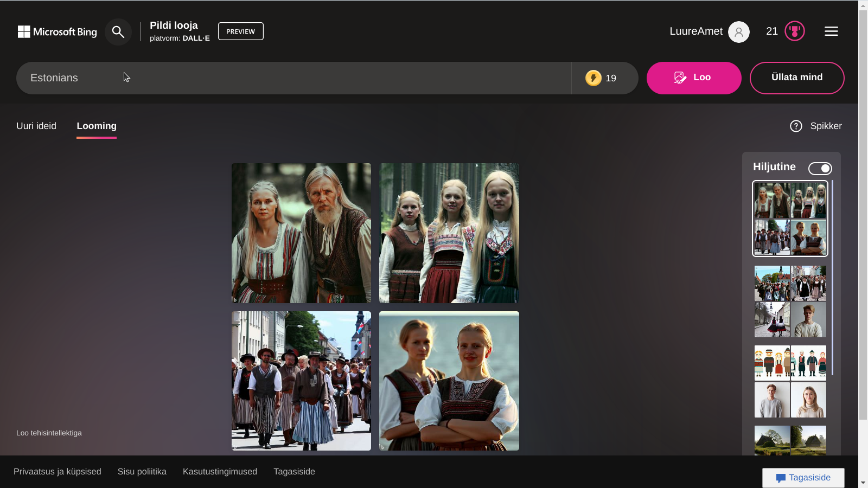
Task: Click the boost coin icon
Action: [x=593, y=78]
